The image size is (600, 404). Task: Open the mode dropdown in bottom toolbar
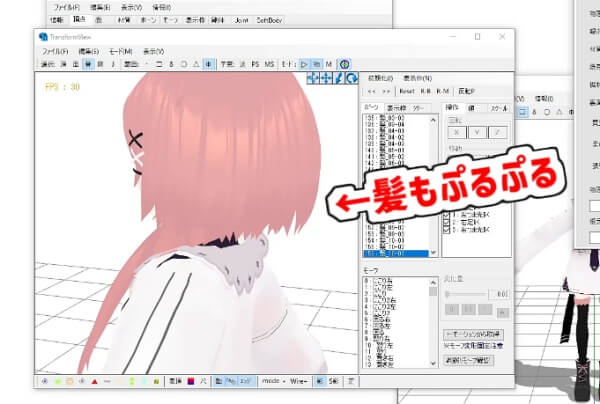(273, 381)
